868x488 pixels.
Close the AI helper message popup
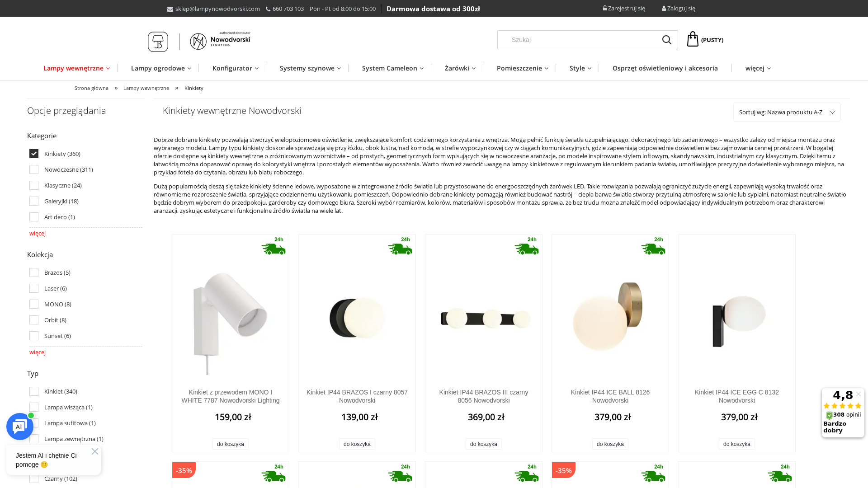[94, 451]
